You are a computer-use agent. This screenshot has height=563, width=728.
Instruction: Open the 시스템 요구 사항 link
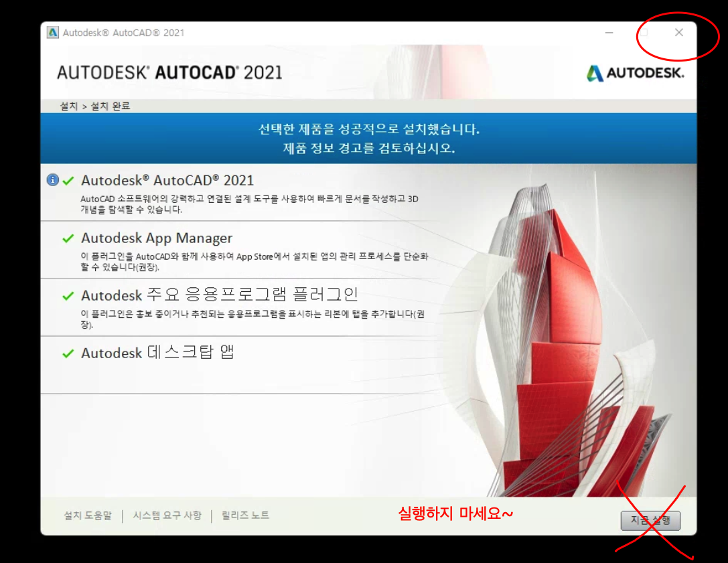[167, 515]
